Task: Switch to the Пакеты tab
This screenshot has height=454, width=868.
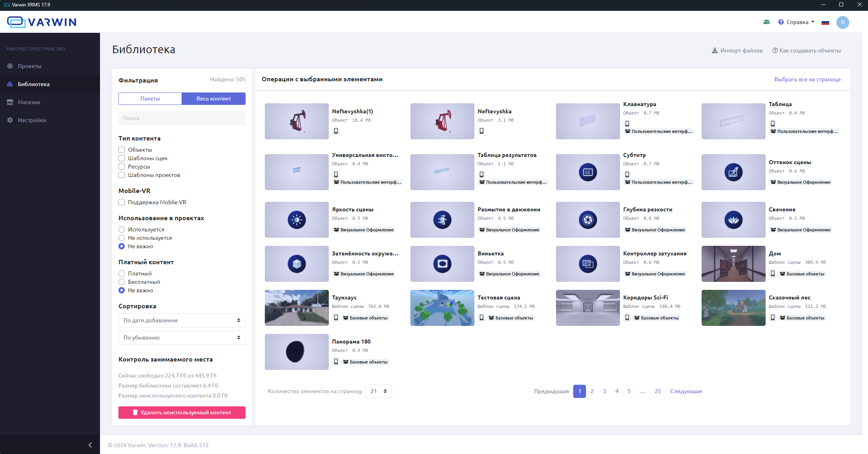Action: (150, 98)
